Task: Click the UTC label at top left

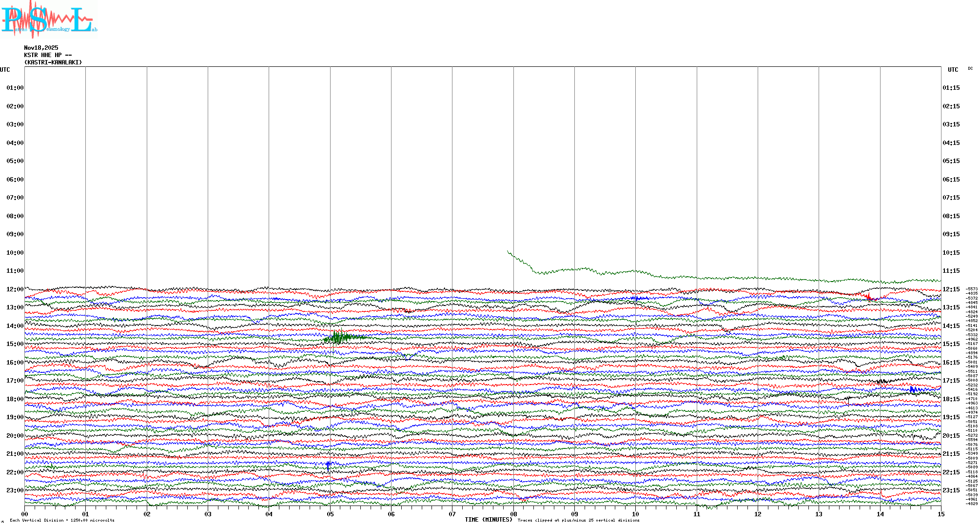Action: tap(5, 70)
